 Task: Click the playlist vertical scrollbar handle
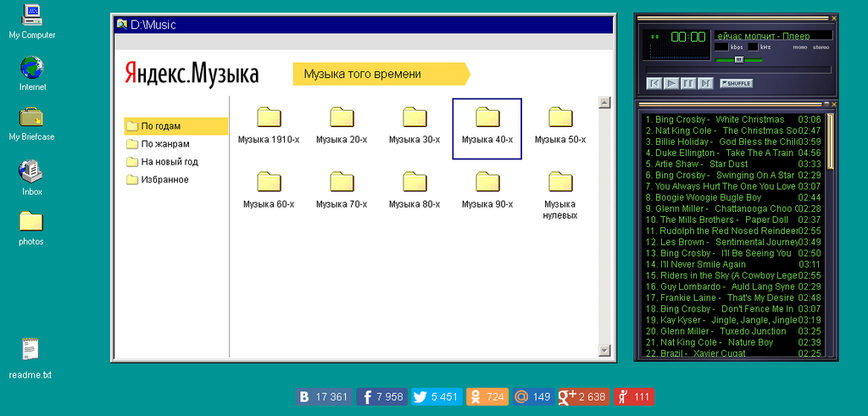click(830, 141)
